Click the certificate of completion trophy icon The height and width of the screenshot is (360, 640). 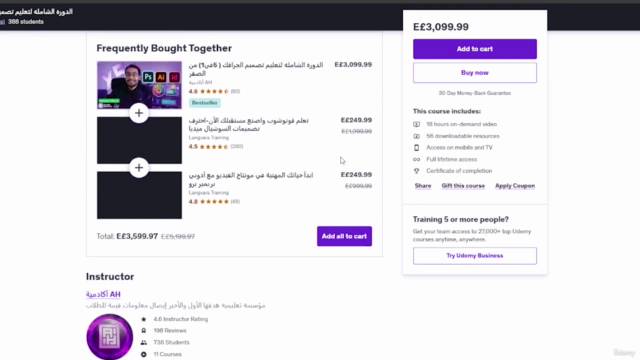pyautogui.click(x=416, y=171)
